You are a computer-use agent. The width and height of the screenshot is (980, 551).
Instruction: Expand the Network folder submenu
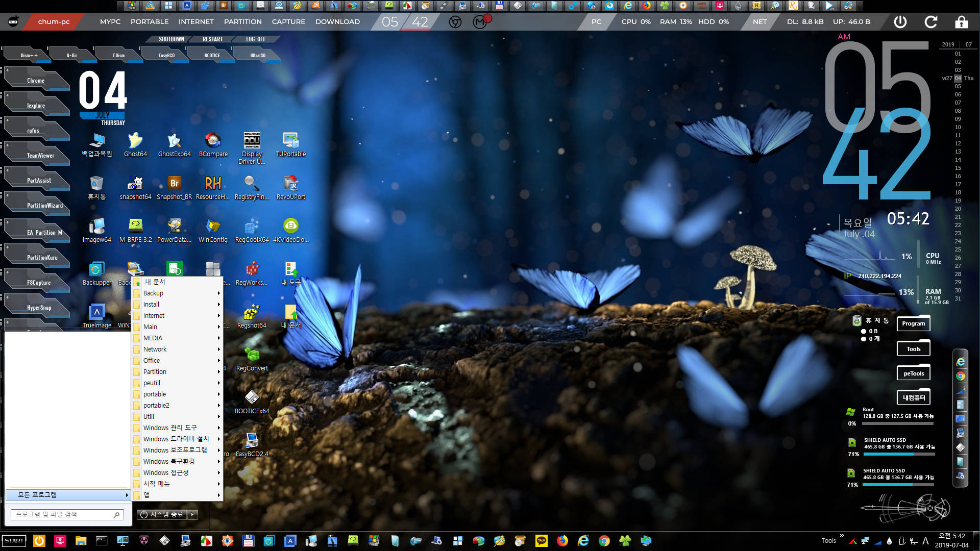click(177, 349)
